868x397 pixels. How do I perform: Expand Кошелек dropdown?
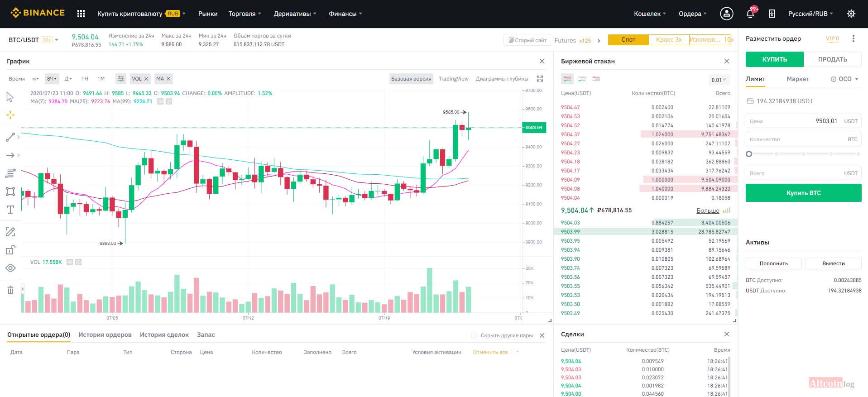(650, 14)
